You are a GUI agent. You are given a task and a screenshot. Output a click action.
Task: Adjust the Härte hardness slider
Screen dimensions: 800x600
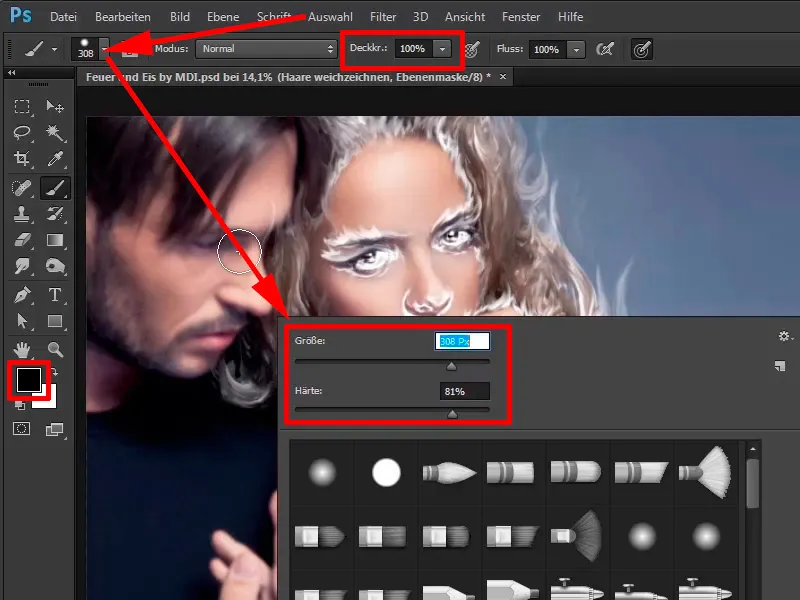pyautogui.click(x=452, y=413)
